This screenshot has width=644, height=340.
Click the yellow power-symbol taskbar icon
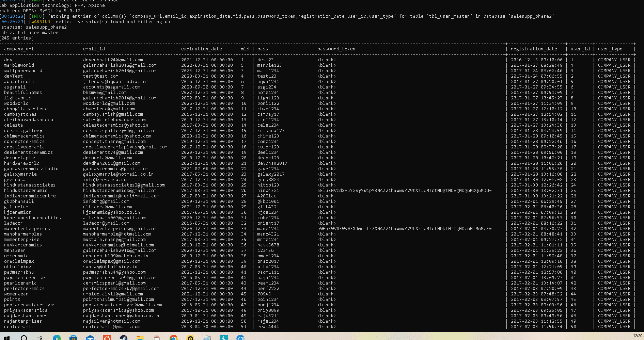click(190, 337)
